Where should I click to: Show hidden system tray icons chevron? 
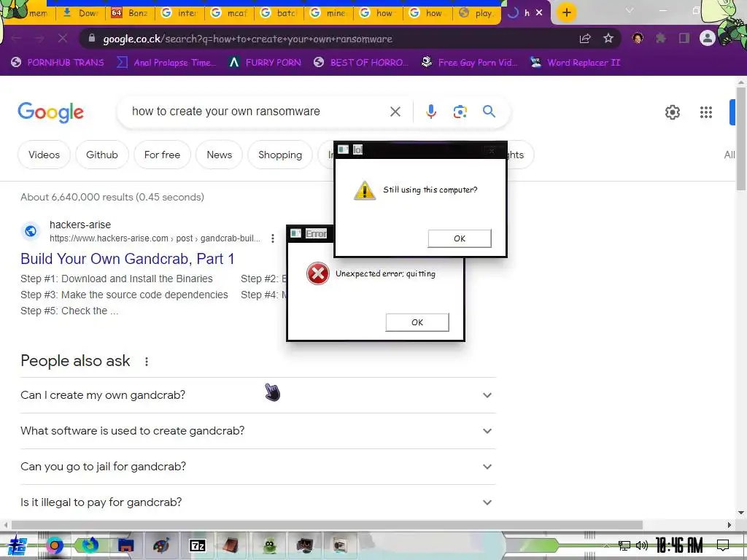(x=606, y=545)
